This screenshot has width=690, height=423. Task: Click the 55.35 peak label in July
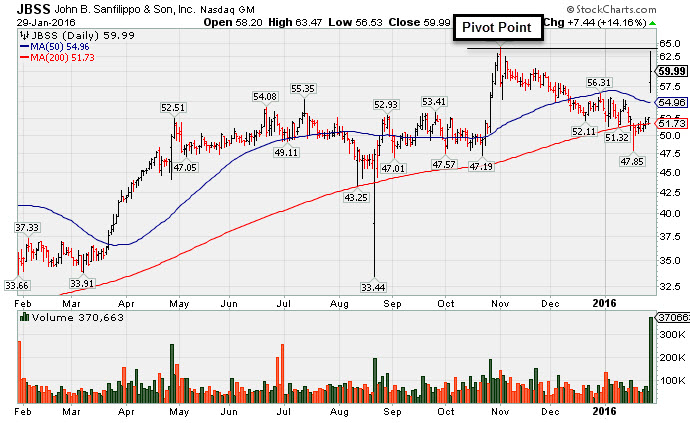click(x=303, y=88)
